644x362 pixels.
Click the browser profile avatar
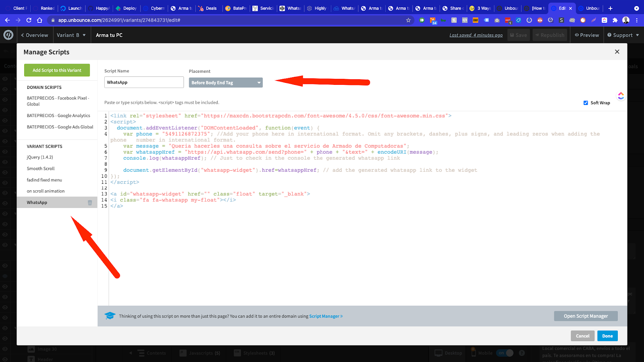coord(626,20)
